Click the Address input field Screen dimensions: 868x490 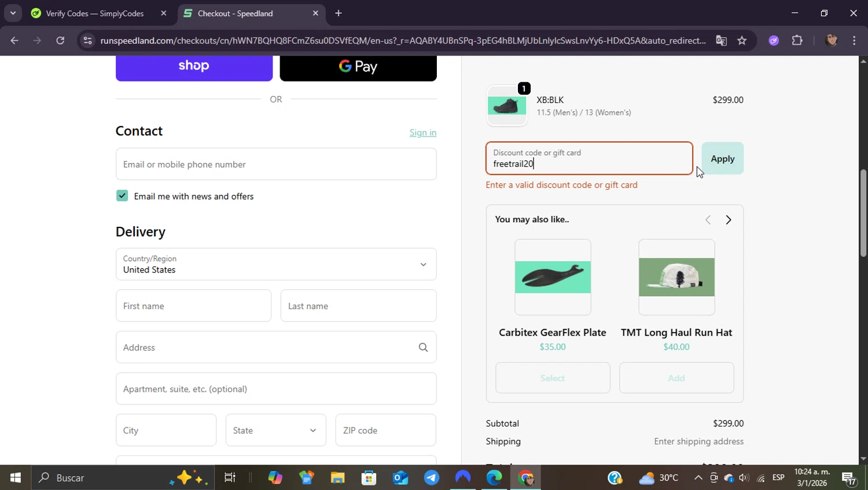[276, 348]
